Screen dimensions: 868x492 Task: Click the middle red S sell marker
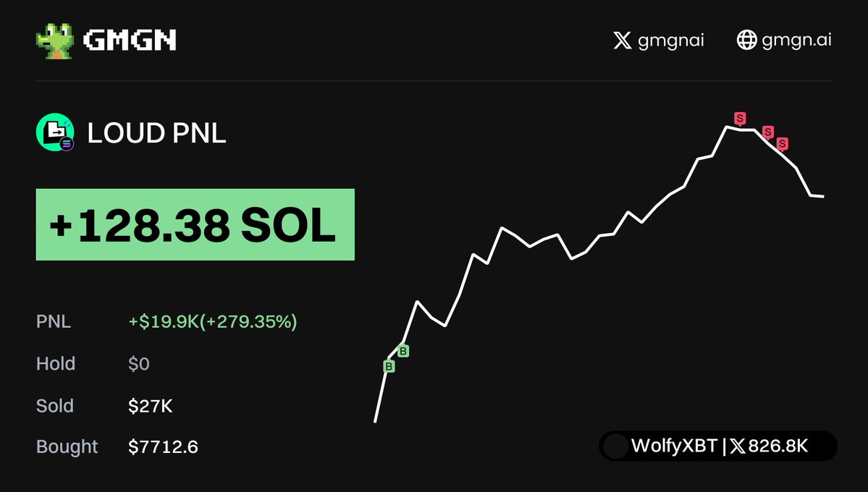coord(768,132)
